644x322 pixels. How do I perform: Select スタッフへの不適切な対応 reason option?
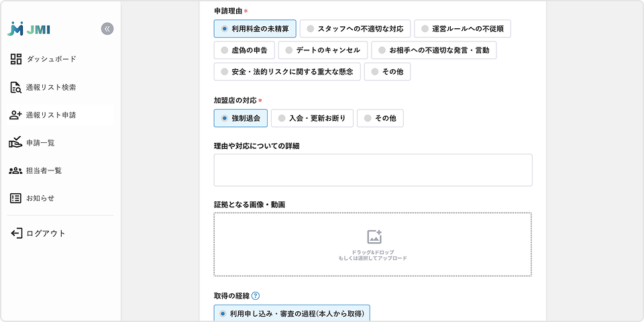tap(355, 29)
